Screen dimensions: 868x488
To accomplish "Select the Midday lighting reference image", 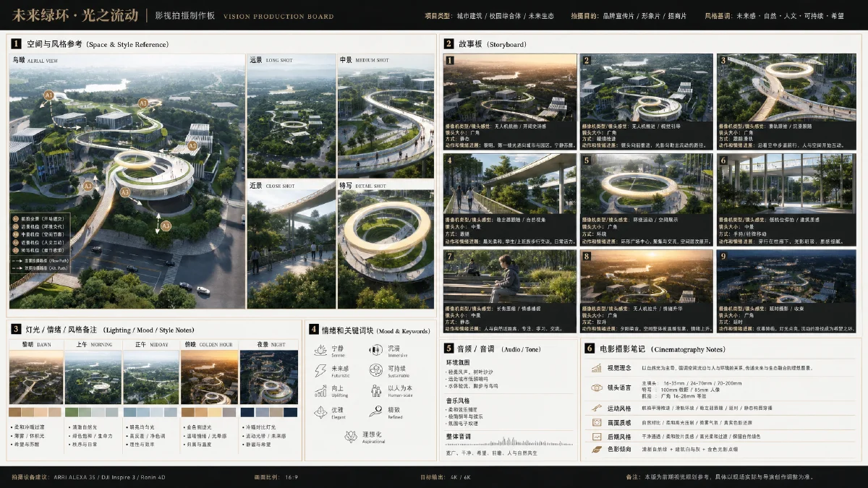I will click(x=151, y=377).
